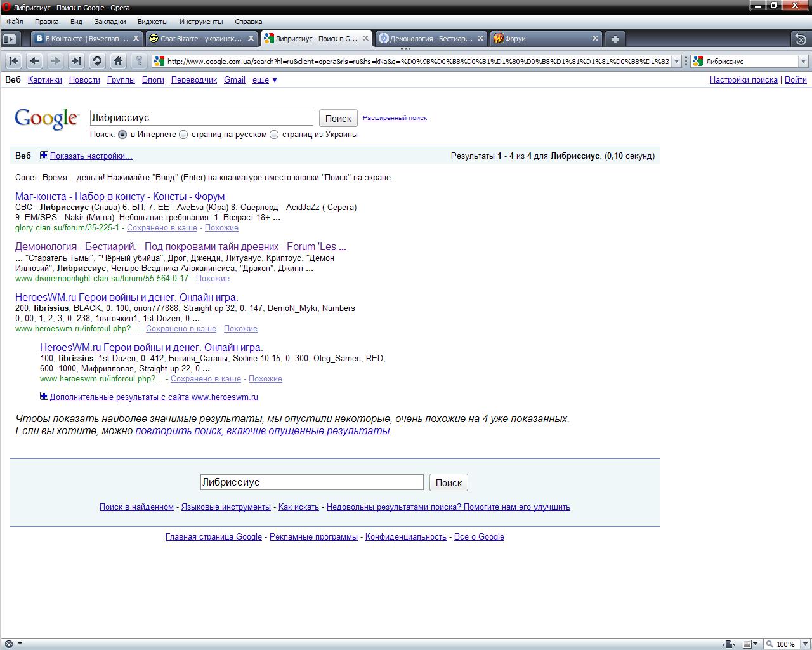Click 'повторить поиск, включив опущенные результаты' link
This screenshot has width=812, height=650.
[262, 431]
